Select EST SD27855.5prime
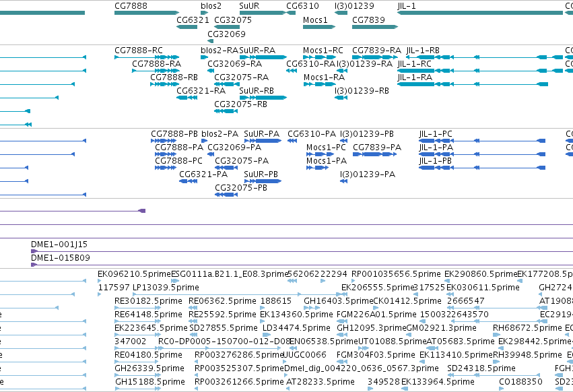573x392 pixels. pos(224,328)
